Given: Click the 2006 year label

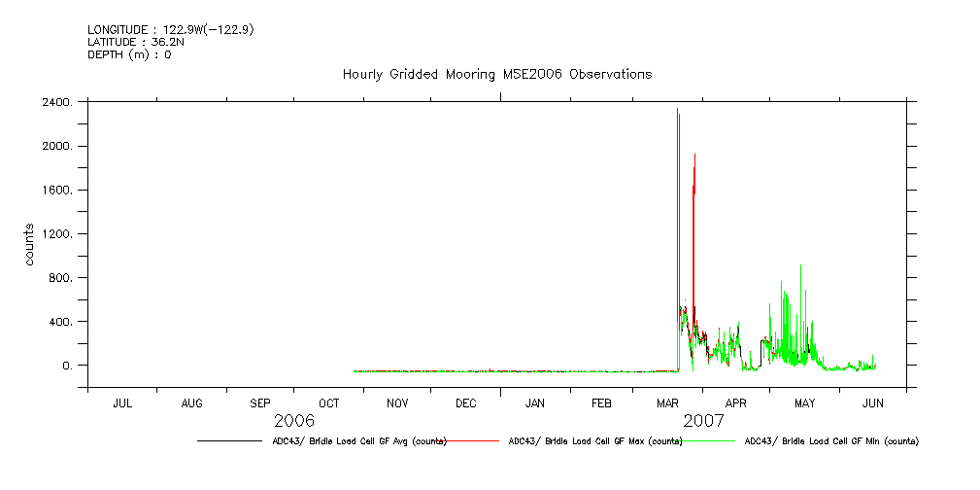Looking at the screenshot, I should [x=294, y=422].
